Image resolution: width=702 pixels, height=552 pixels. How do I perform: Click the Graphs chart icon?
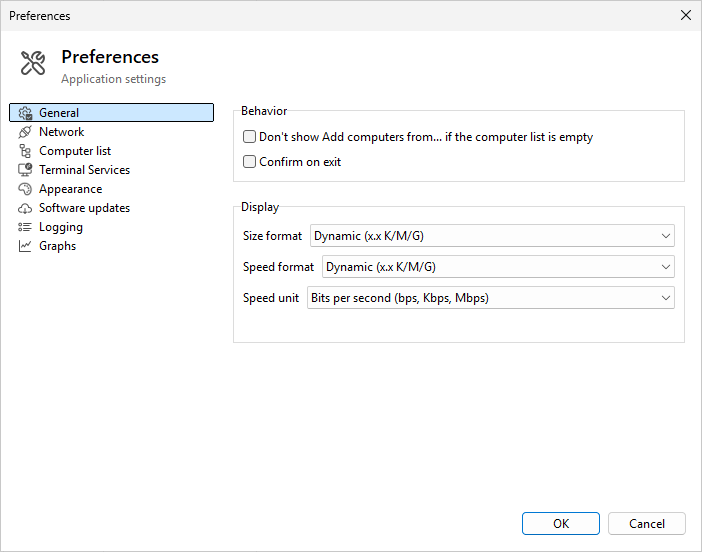(26, 246)
